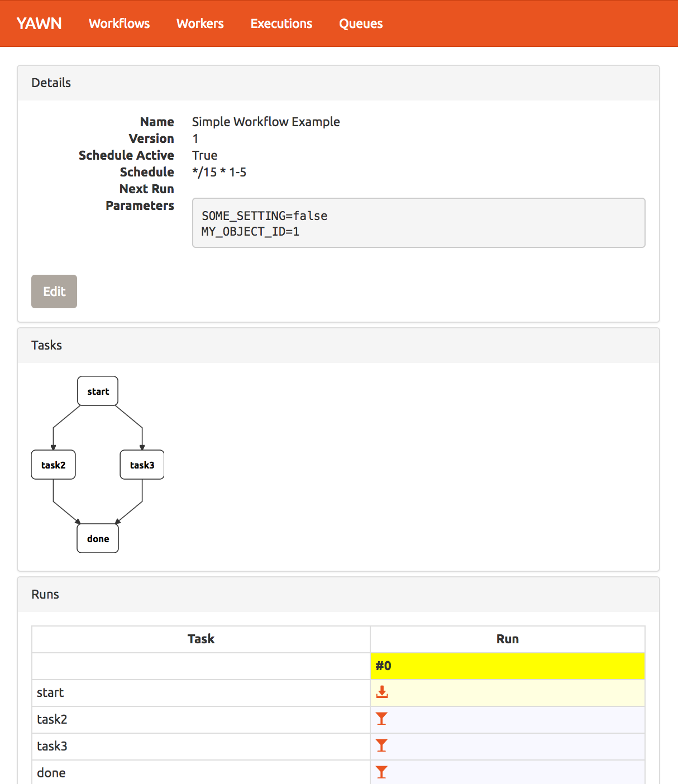Select the done node in task graph
The width and height of the screenshot is (678, 784).
pyautogui.click(x=98, y=538)
